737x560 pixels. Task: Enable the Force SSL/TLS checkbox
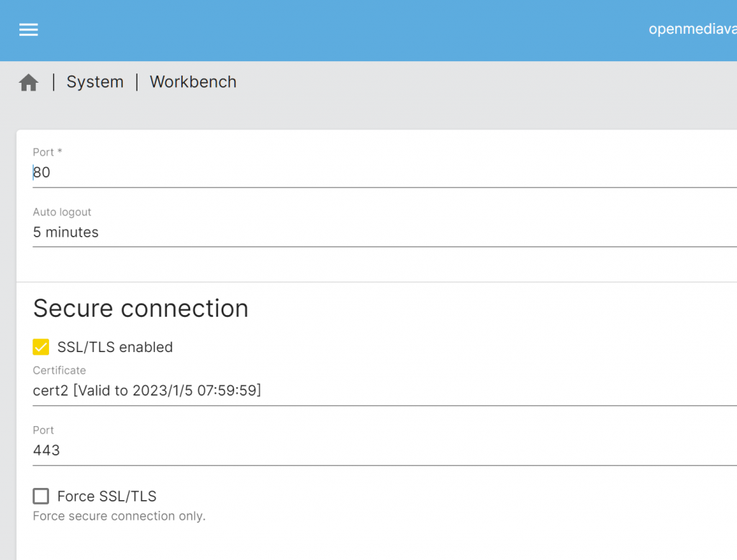pos(41,496)
